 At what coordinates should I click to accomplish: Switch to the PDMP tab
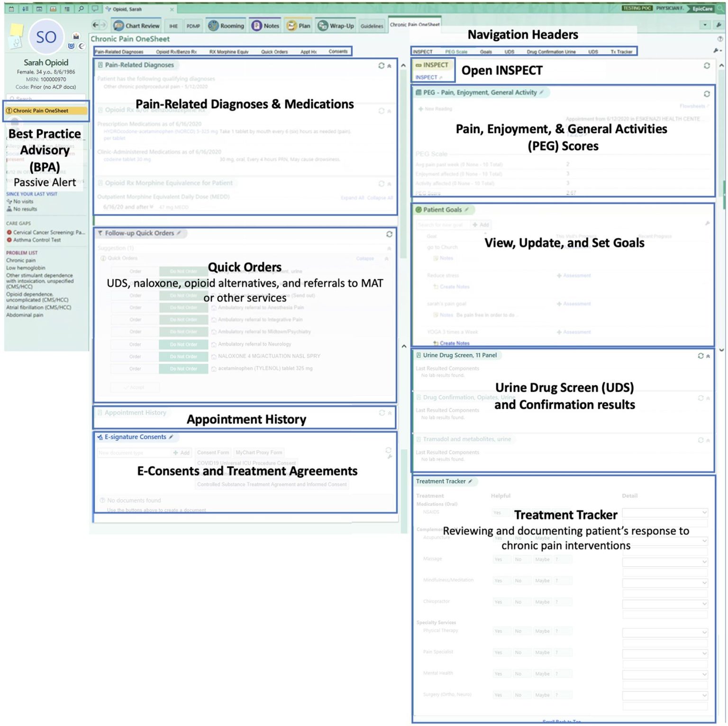pyautogui.click(x=193, y=26)
